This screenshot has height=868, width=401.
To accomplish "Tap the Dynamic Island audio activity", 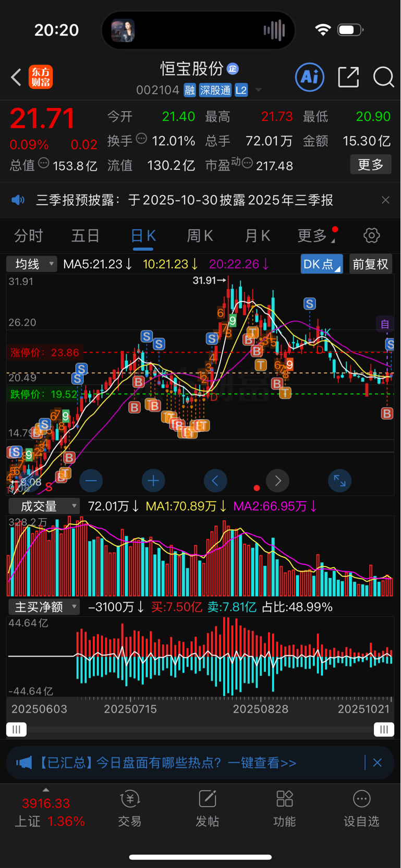I will [x=198, y=30].
